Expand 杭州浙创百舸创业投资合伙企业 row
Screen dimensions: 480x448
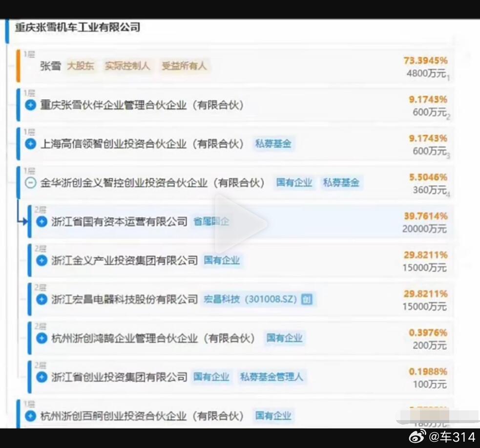tap(30, 416)
